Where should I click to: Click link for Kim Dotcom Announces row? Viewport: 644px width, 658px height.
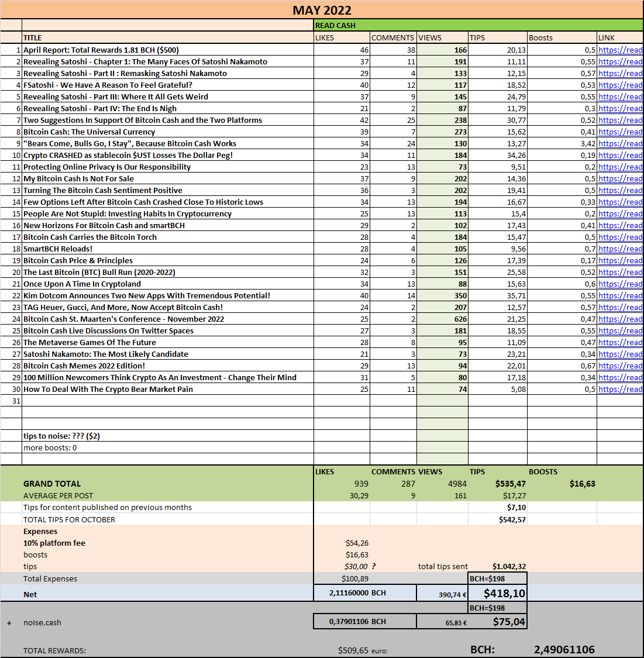click(x=620, y=295)
